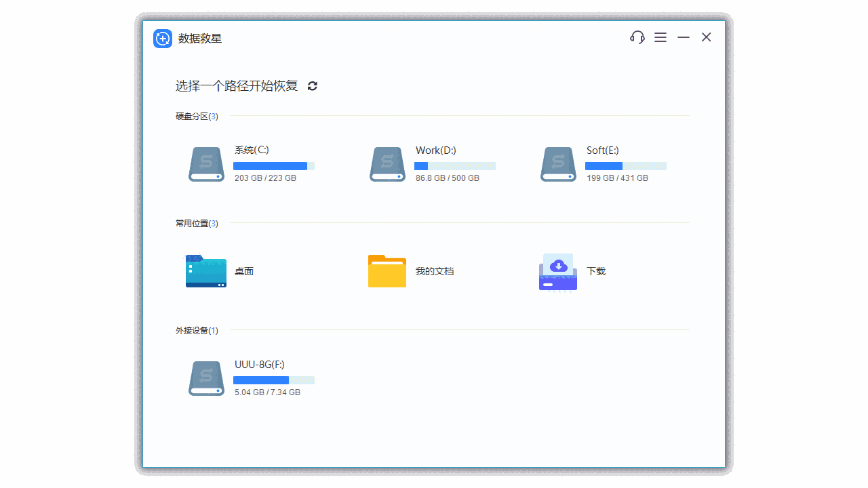The image size is (868, 488).
Task: Open the 下载 downloads icon
Action: tap(557, 271)
